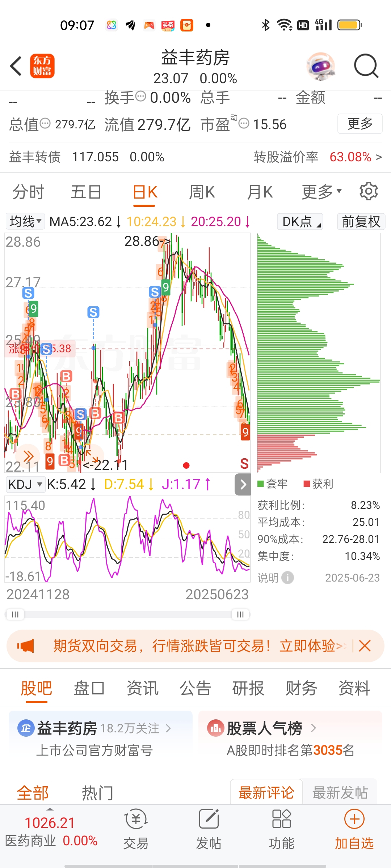The width and height of the screenshot is (391, 868).
Task: Switch to the 月K chart tab
Action: click(260, 192)
